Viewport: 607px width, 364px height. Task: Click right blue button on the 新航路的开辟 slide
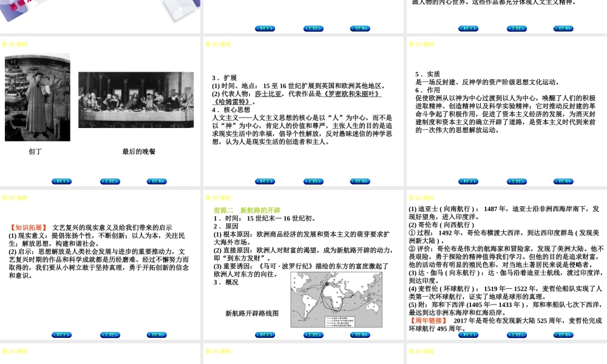[360, 335]
